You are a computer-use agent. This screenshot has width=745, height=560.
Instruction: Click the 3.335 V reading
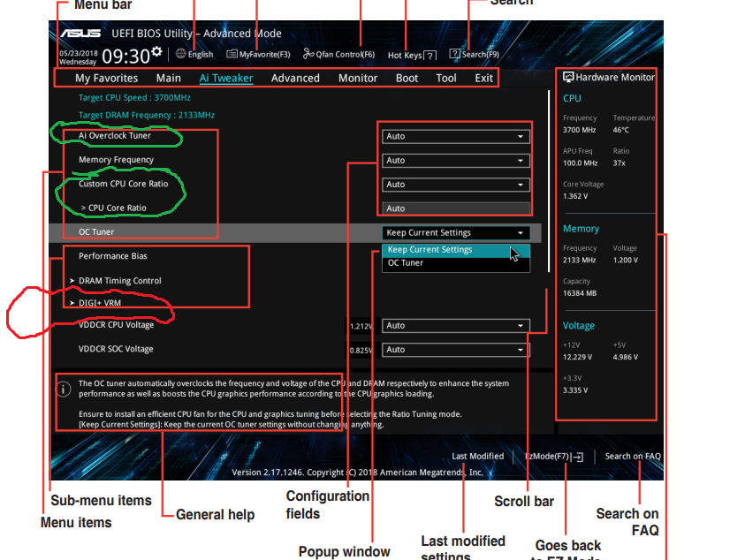[575, 390]
